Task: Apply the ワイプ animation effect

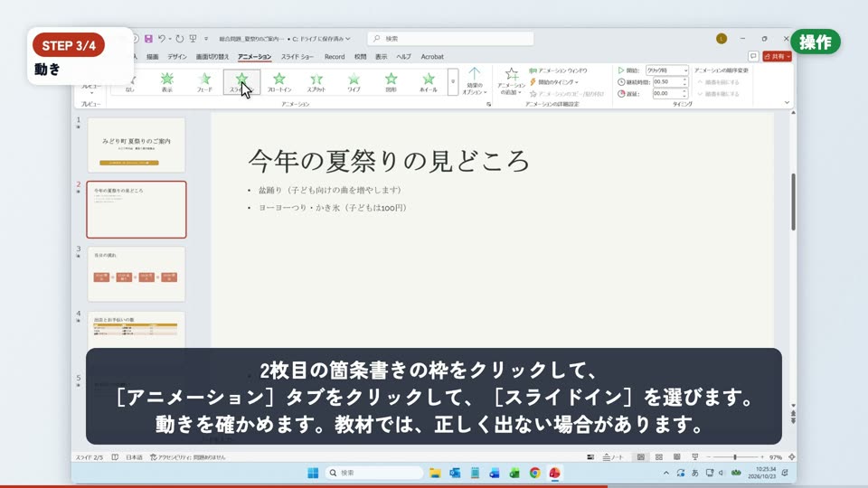Action: tap(354, 82)
